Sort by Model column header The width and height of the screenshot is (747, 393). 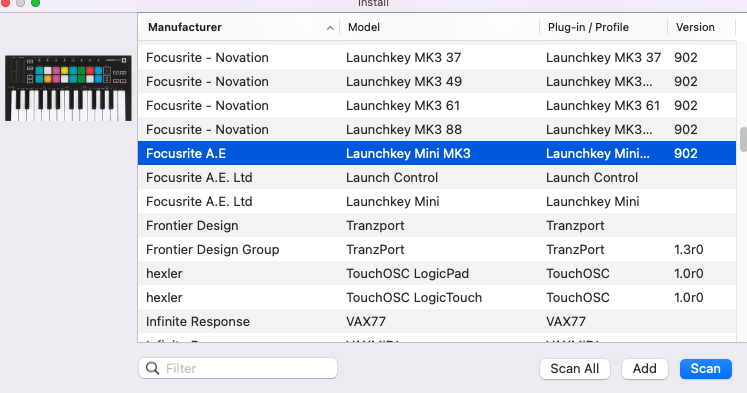point(363,27)
